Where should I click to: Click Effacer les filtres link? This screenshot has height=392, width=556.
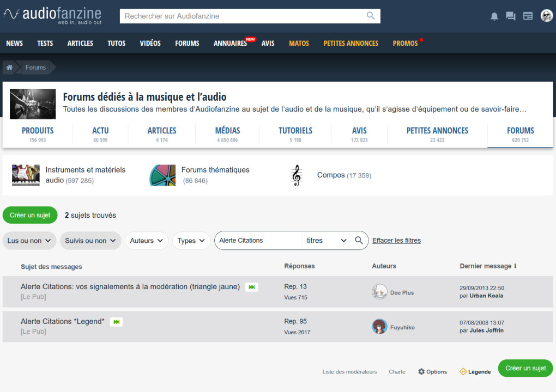396,241
